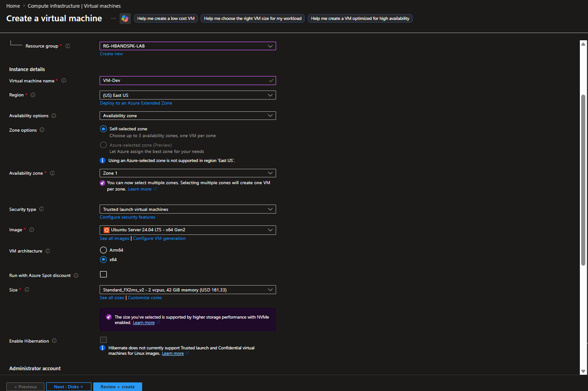The height and width of the screenshot is (391, 588).
Task: Open the Resource group dropdown
Action: (x=188, y=46)
